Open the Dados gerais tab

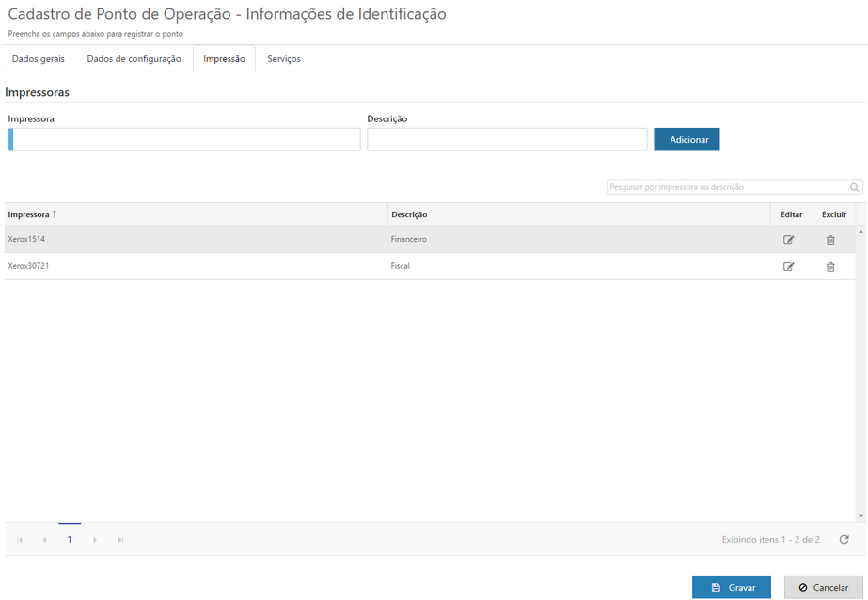[37, 57]
